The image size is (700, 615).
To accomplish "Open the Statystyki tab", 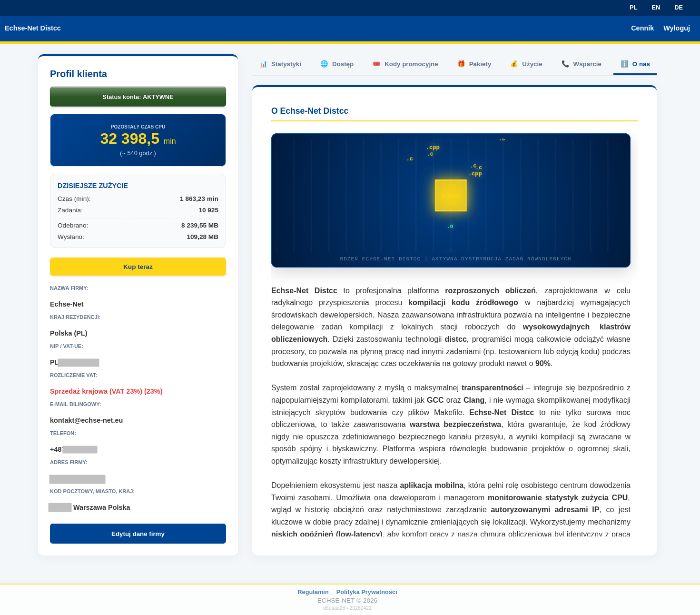I will coord(286,64).
